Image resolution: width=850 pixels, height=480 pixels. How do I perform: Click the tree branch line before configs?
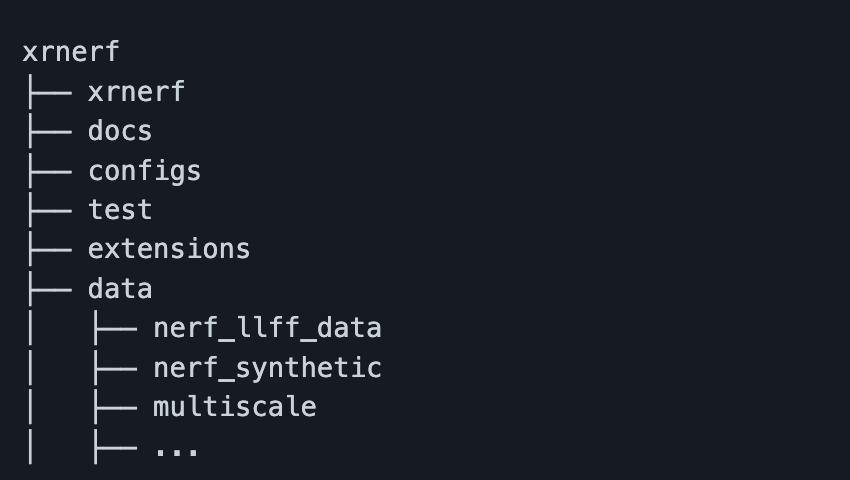(47, 171)
